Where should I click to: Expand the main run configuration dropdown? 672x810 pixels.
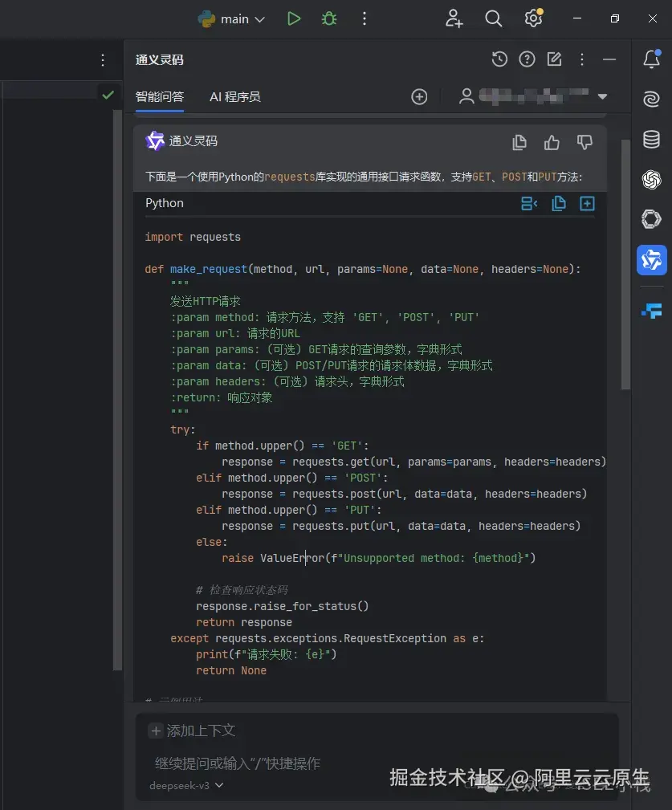(260, 19)
